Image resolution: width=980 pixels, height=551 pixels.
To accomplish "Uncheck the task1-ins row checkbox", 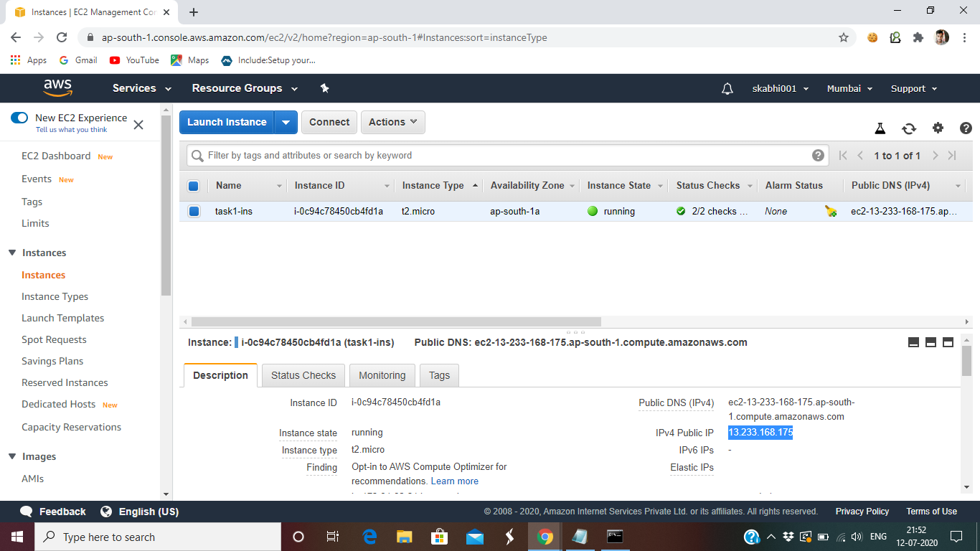I will point(194,212).
